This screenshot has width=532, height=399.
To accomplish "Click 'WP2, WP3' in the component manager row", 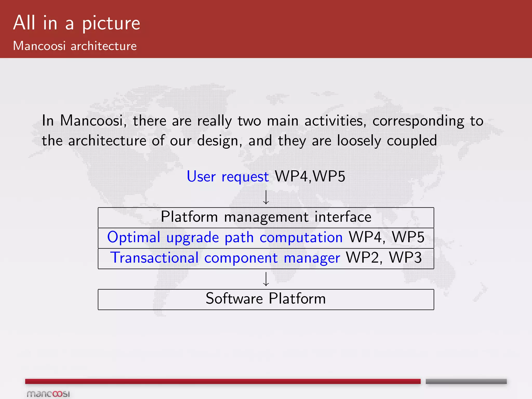I will (x=384, y=258).
